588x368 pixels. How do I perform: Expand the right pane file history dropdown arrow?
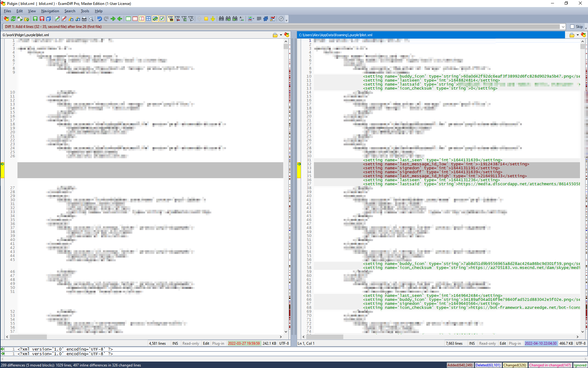tap(578, 35)
